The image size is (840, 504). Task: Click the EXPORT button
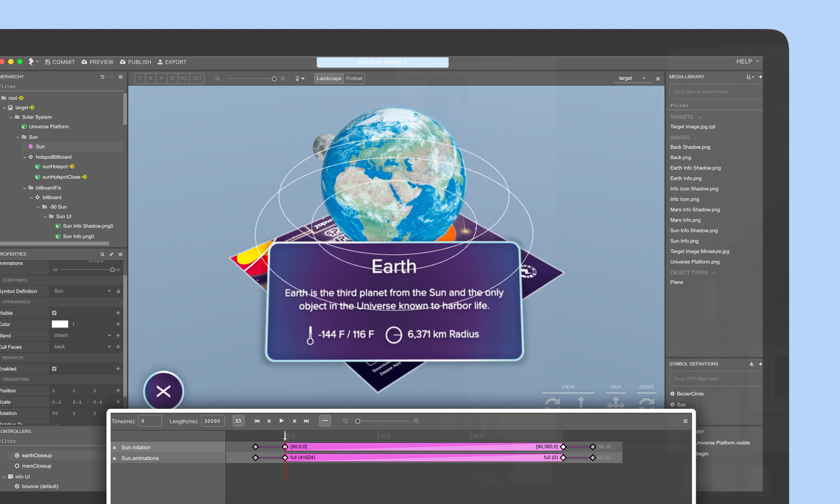172,62
